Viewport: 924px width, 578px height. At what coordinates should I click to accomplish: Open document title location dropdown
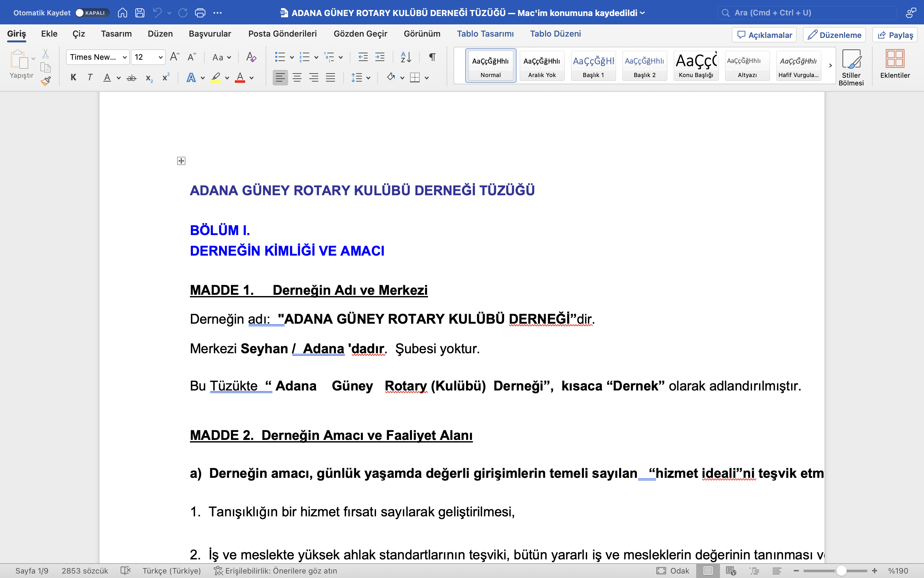(643, 13)
